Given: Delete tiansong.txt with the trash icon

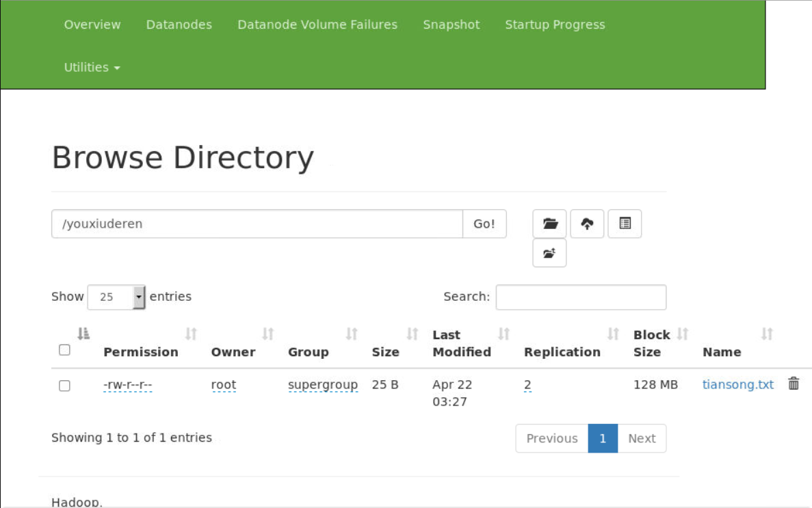Looking at the screenshot, I should [794, 384].
